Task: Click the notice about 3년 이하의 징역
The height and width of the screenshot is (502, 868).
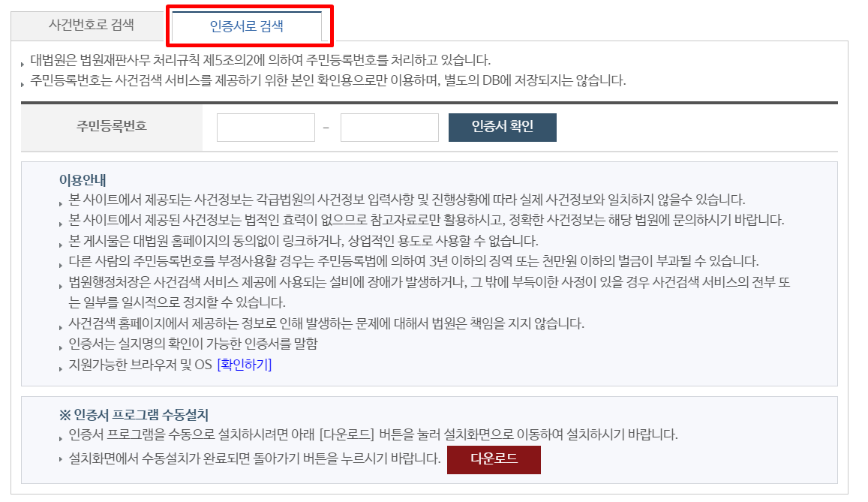Action: point(413,261)
